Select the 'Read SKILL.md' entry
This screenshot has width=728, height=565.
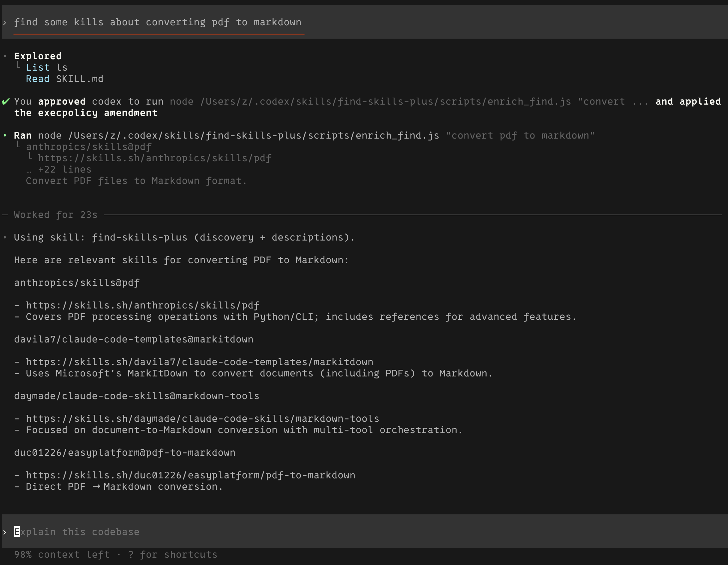[65, 79]
